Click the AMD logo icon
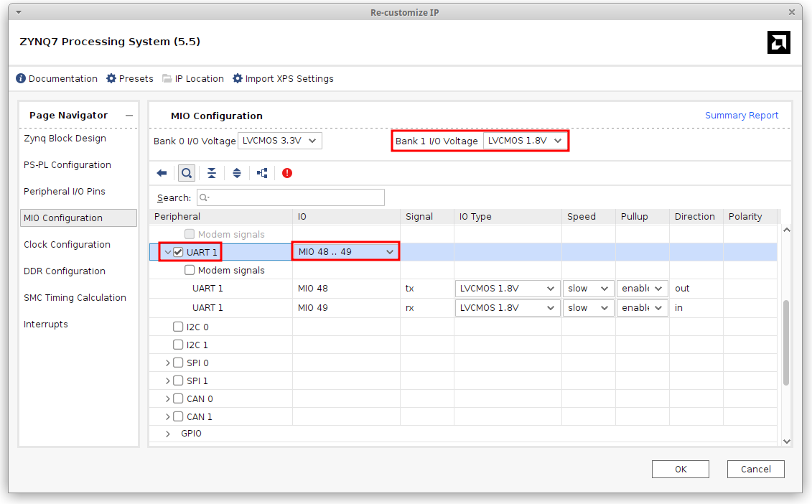The height and width of the screenshot is (504, 812). pos(778,42)
